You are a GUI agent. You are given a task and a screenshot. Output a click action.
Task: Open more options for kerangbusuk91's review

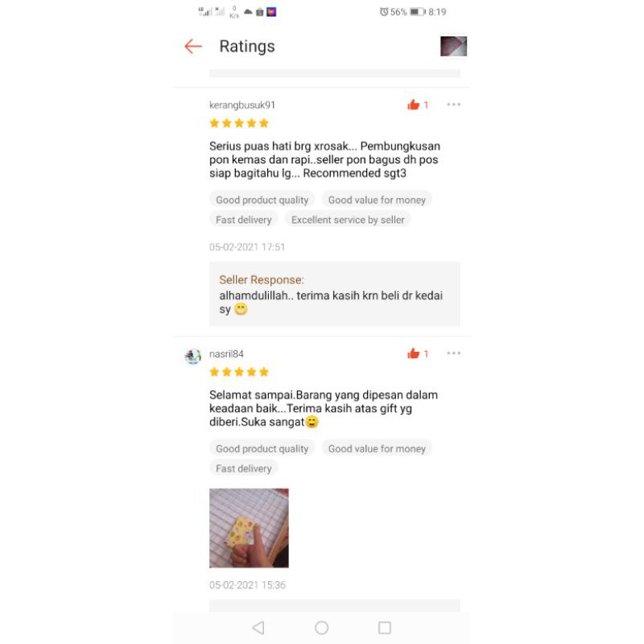coord(453,105)
